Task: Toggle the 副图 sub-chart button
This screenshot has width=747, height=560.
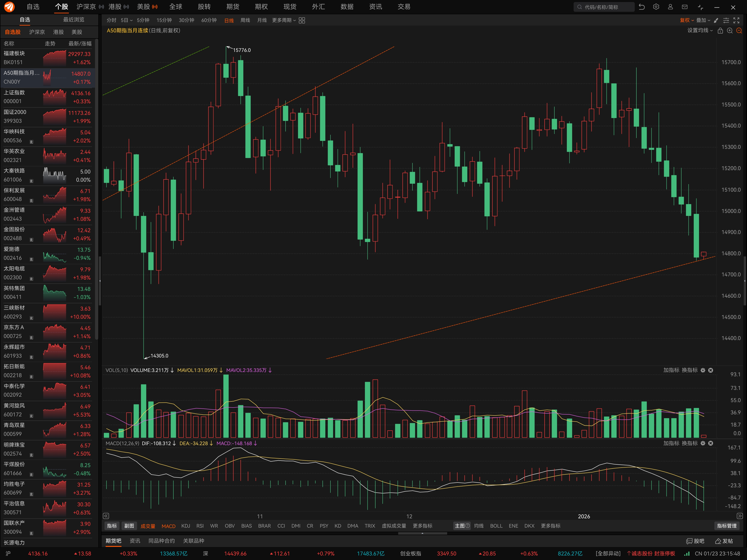Action: coord(129,526)
